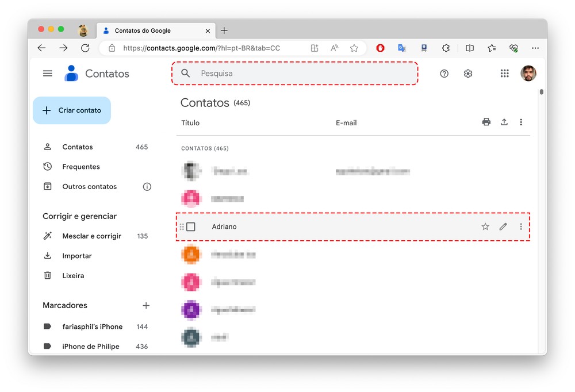
Task: Click the Pesquisa search field
Action: point(295,74)
